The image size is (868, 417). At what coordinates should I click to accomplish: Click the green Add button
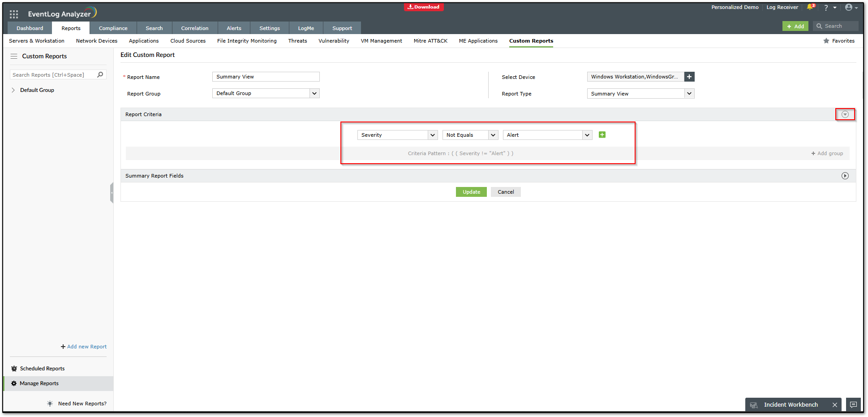795,26
